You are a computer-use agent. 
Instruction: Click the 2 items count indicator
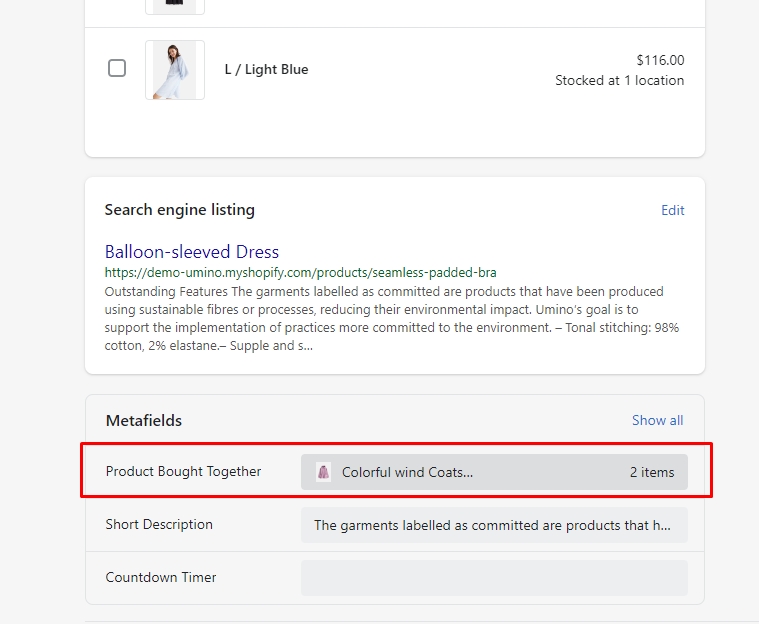pos(651,472)
